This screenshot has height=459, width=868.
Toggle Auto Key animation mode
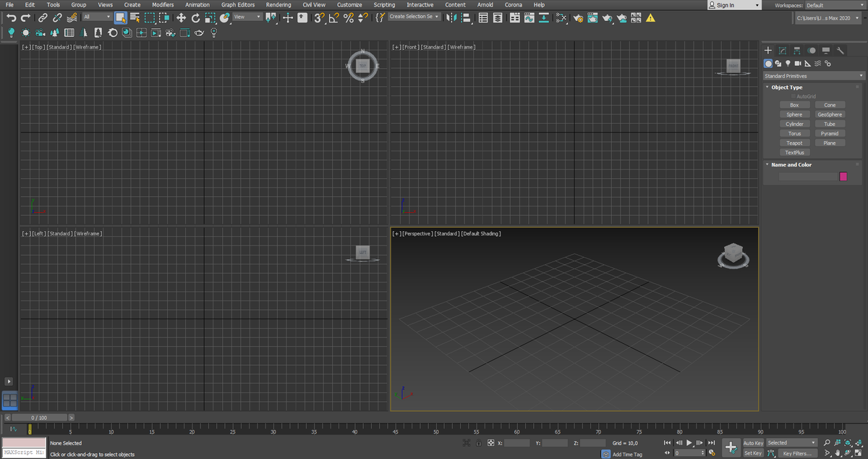(x=753, y=442)
